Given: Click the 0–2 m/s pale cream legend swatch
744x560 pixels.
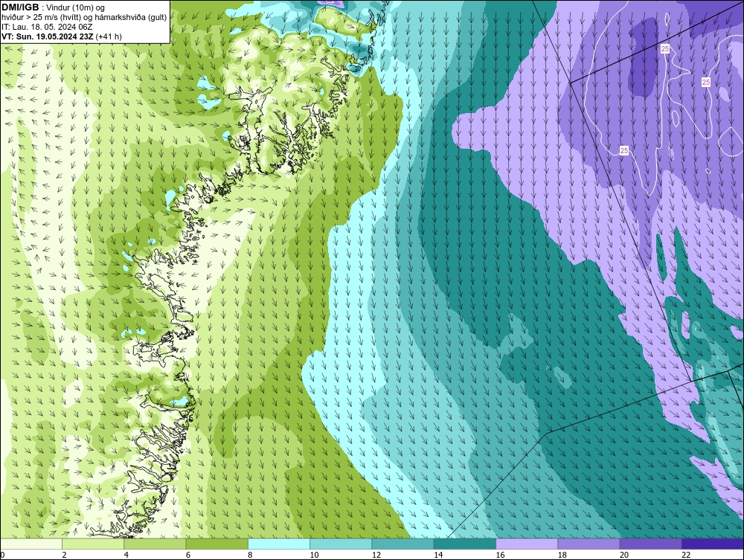Looking at the screenshot, I should tap(31, 544).
